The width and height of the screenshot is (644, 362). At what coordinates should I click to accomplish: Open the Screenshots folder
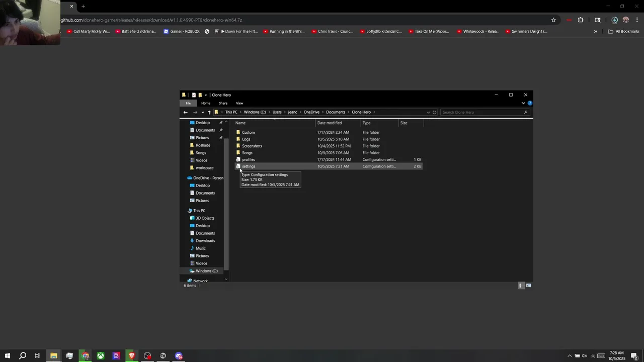[252, 146]
